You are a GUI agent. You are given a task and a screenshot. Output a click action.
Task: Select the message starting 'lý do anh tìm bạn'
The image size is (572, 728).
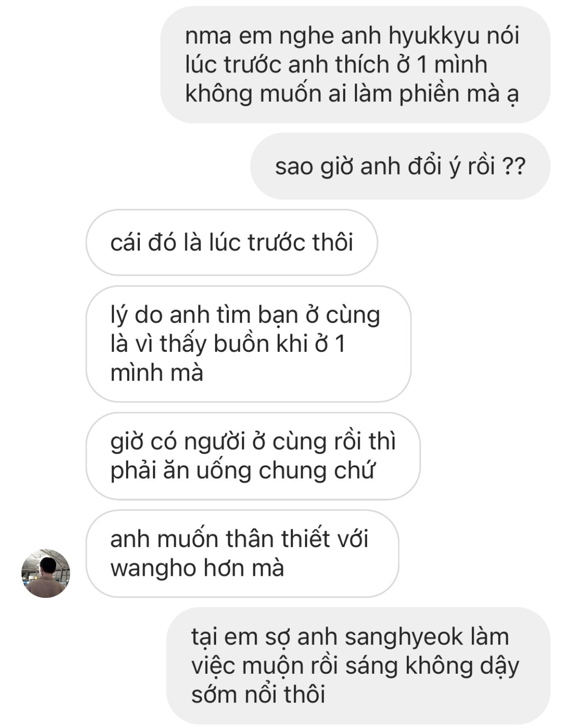(248, 344)
